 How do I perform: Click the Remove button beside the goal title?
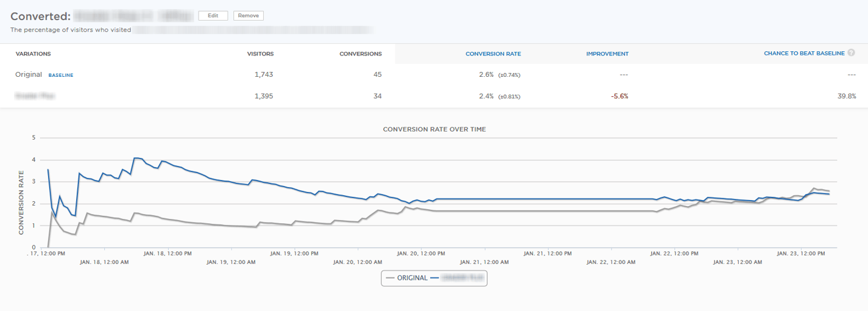(x=248, y=16)
